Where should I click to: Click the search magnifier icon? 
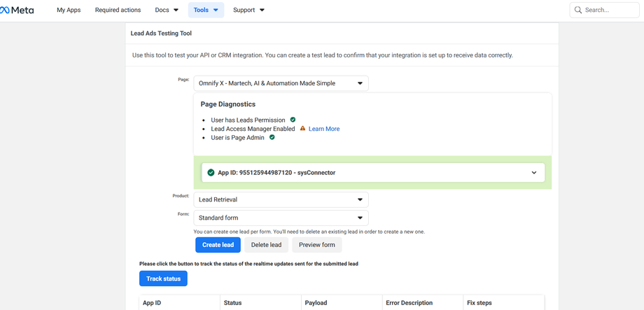coord(578,10)
